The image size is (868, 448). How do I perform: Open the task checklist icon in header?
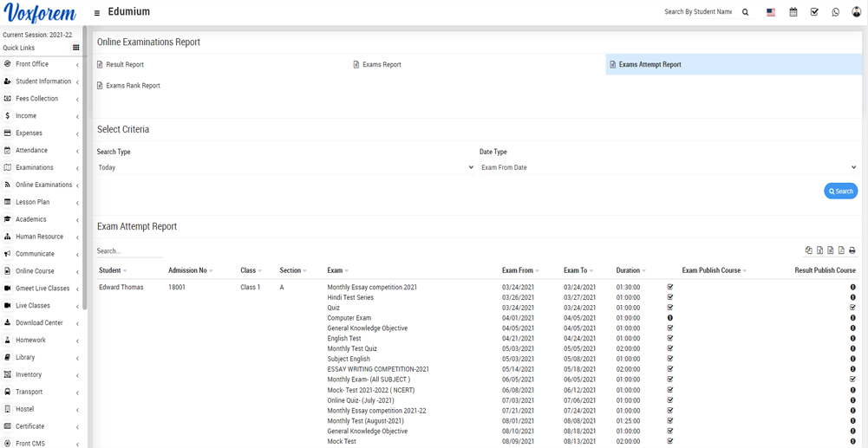pyautogui.click(x=814, y=13)
